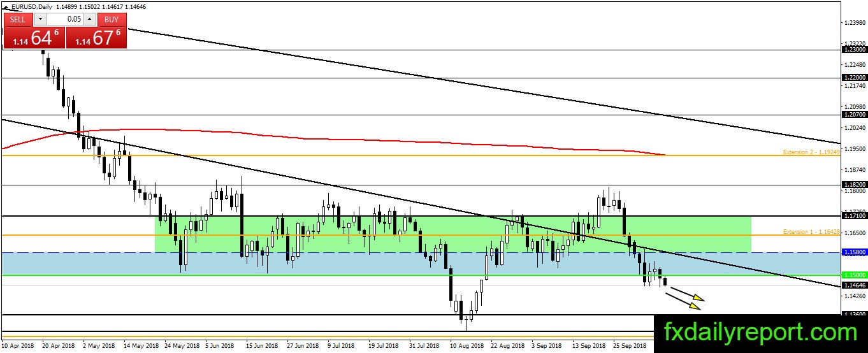This screenshot has width=868, height=353.
Task: Select the Extension 1 - 1.16428 label
Action: coord(811,232)
